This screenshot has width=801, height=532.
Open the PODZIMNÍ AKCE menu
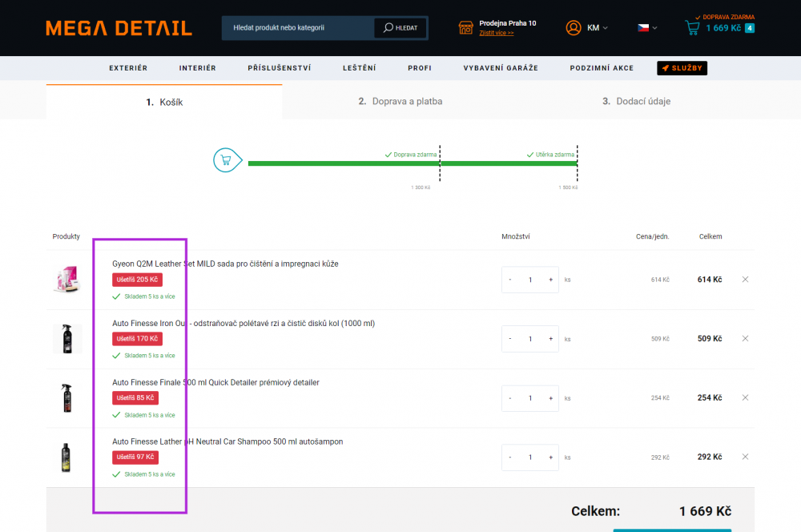click(x=602, y=68)
